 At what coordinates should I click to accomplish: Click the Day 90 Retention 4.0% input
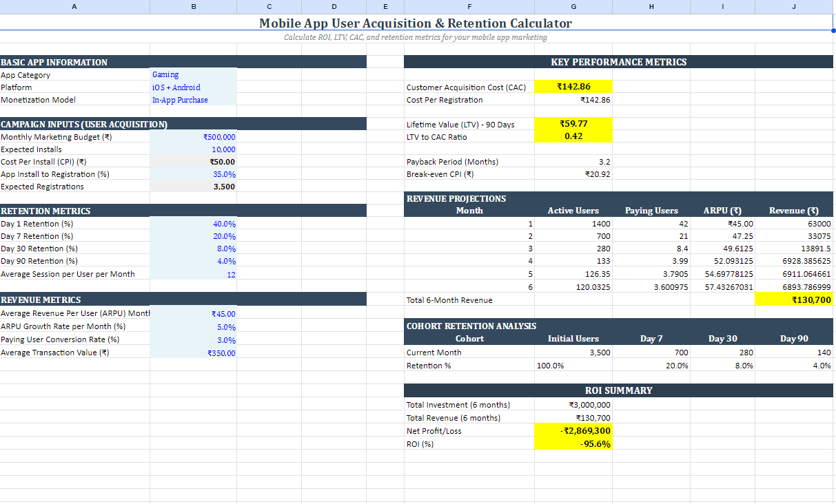point(193,261)
